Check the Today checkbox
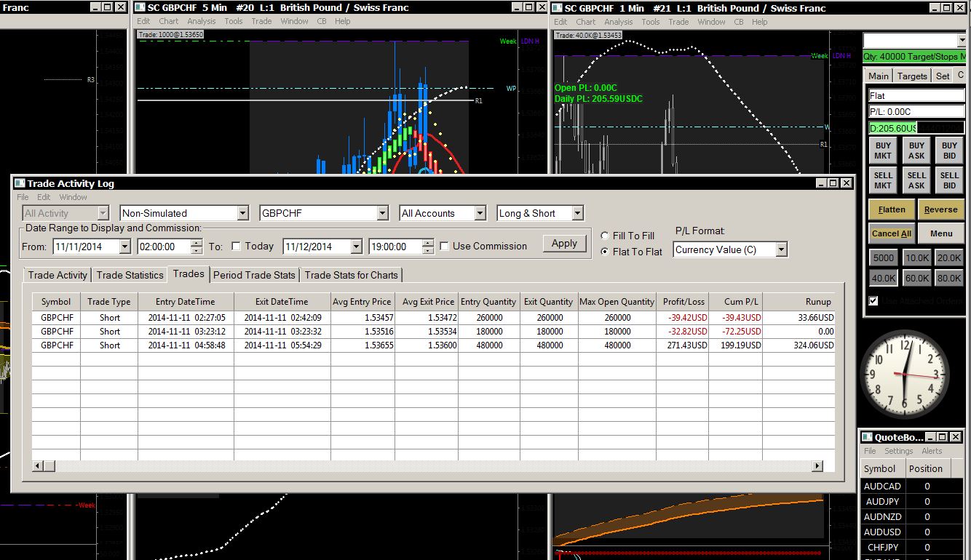 tap(236, 247)
